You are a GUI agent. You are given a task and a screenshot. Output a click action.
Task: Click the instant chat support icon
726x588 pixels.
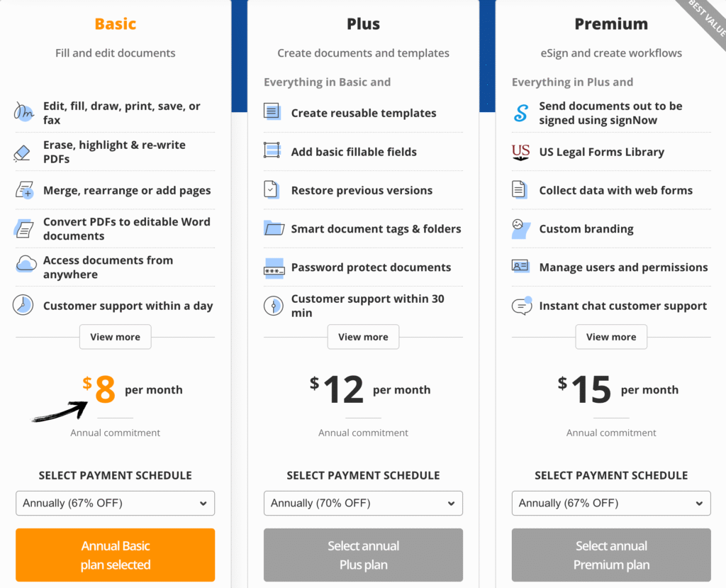tap(522, 306)
